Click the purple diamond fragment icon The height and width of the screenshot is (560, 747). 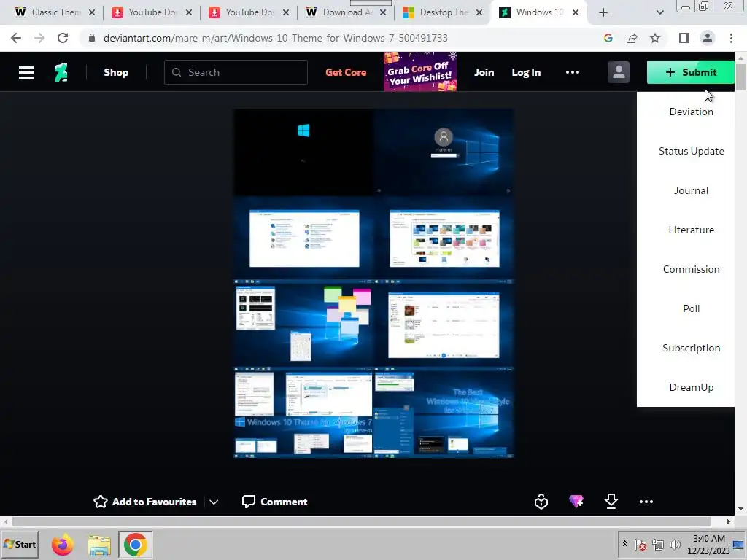coord(576,502)
